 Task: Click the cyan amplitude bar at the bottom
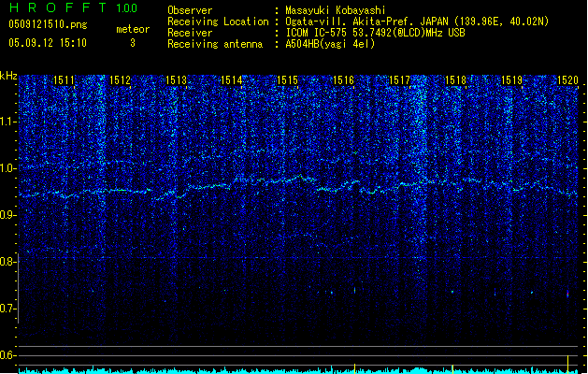280,371
